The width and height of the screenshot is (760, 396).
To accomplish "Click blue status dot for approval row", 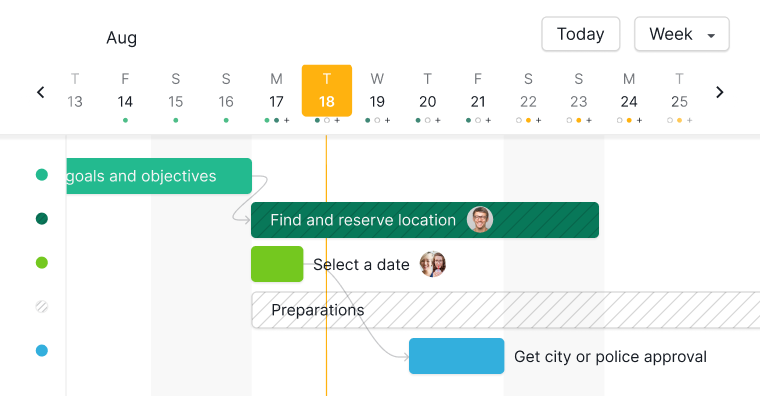I will (42, 350).
